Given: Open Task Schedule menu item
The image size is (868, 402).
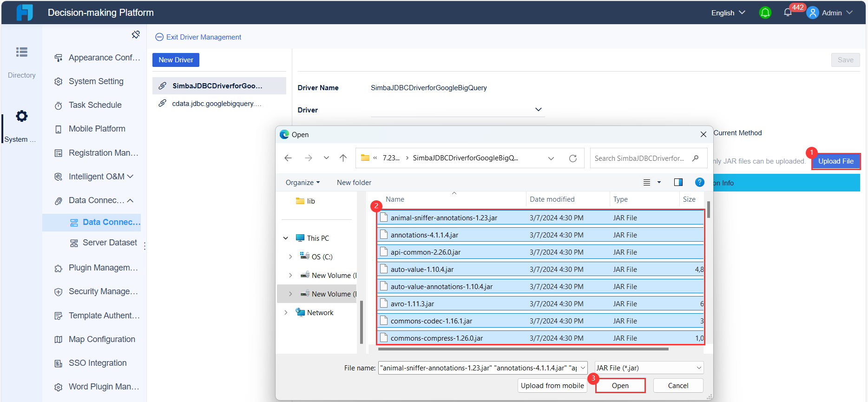Looking at the screenshot, I should [x=88, y=105].
